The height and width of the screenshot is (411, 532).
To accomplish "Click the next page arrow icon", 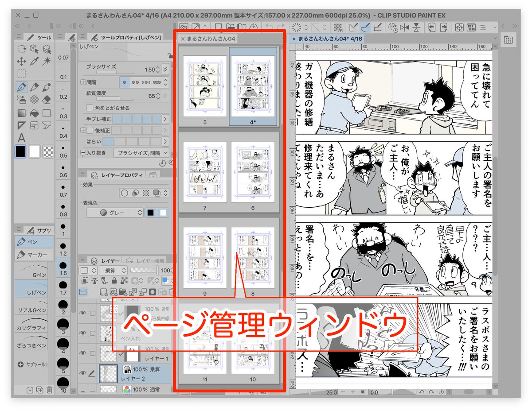I will pyautogui.click(x=444, y=27).
